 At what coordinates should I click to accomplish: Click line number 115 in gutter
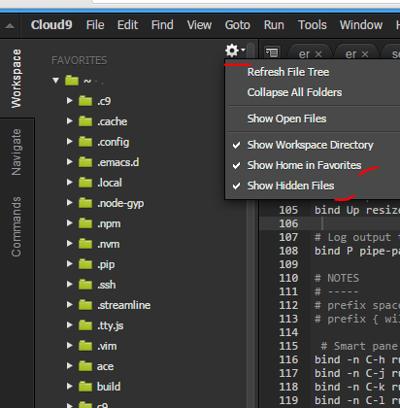pos(289,346)
